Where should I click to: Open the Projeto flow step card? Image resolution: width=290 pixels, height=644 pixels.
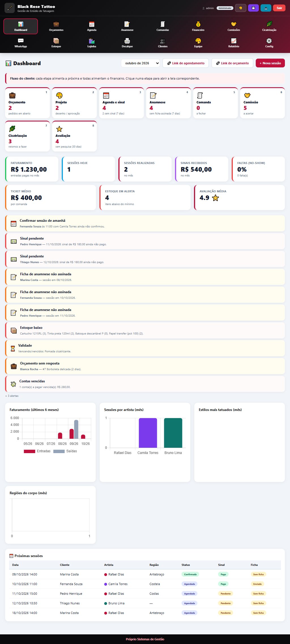point(74,103)
